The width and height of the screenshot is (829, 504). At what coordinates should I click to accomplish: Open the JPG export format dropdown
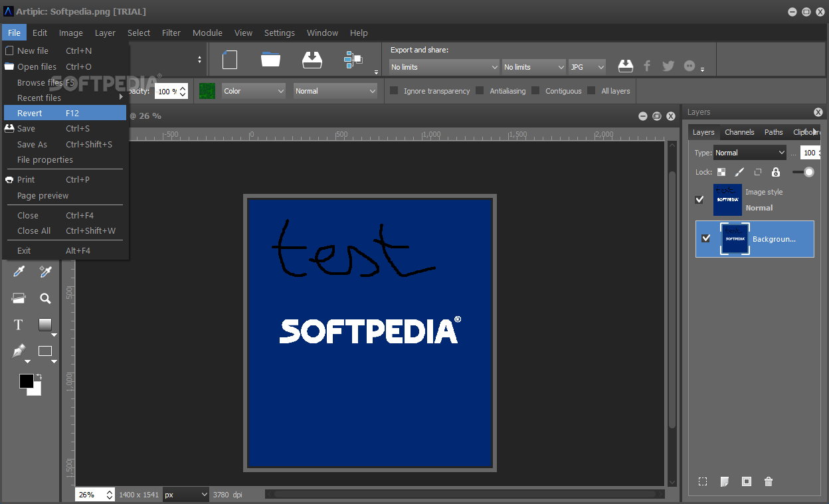(x=587, y=67)
